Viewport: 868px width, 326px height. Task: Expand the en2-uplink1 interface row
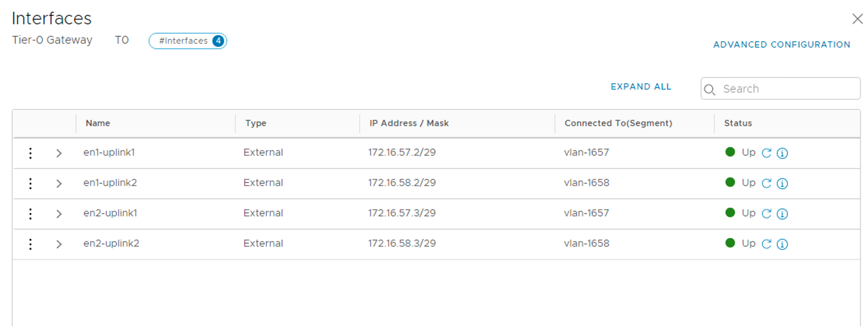coord(59,214)
